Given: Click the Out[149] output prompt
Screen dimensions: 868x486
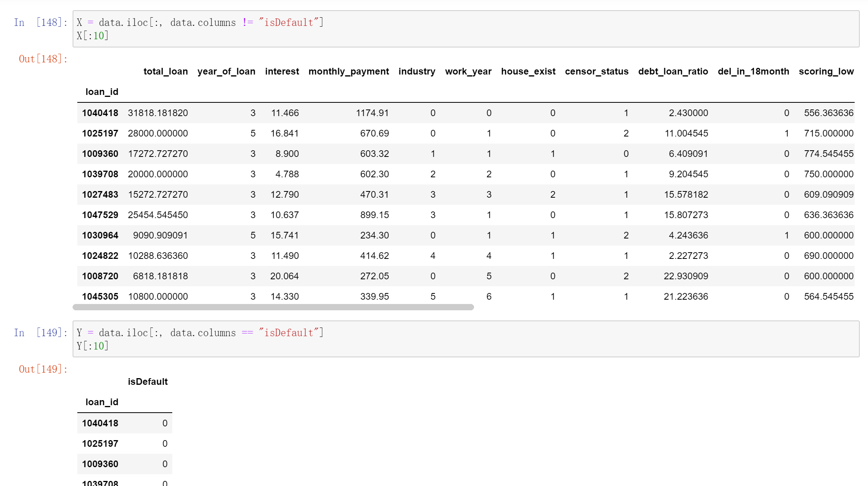Looking at the screenshot, I should pyautogui.click(x=43, y=369).
